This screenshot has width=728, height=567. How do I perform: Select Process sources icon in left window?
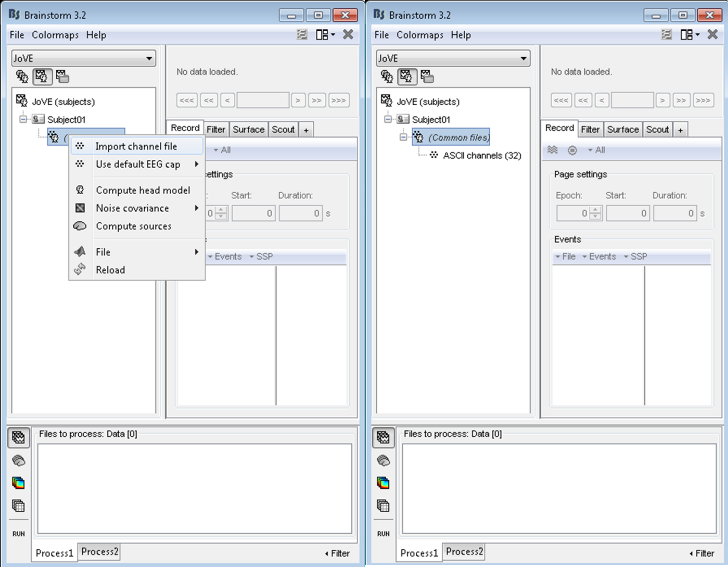[19, 461]
